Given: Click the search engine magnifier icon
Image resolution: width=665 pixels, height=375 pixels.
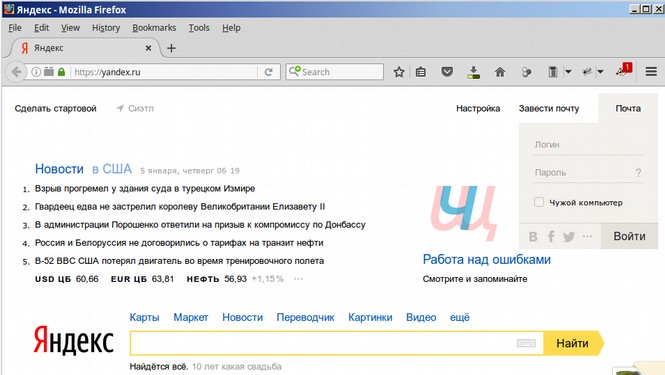Looking at the screenshot, I should point(294,71).
